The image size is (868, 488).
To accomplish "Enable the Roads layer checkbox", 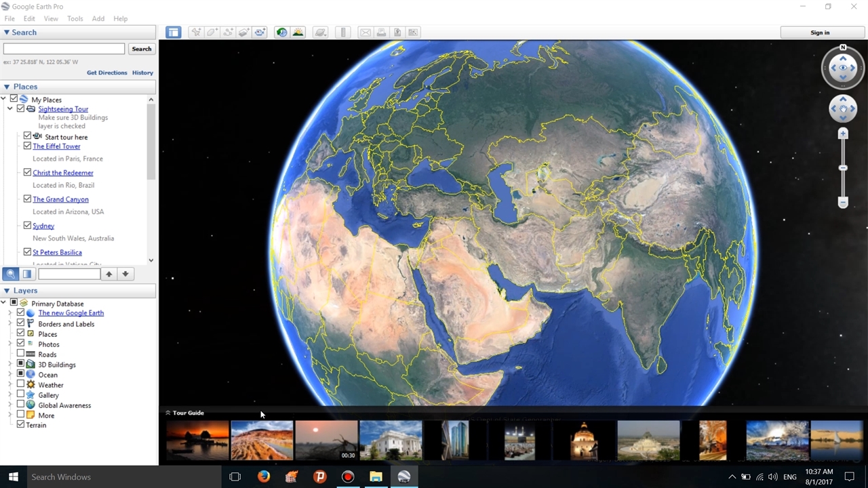I will [20, 354].
